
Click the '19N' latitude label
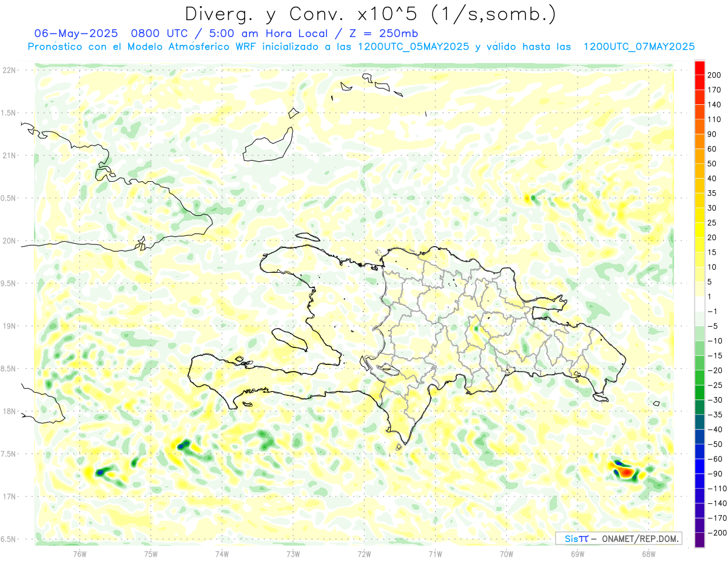pos(9,326)
